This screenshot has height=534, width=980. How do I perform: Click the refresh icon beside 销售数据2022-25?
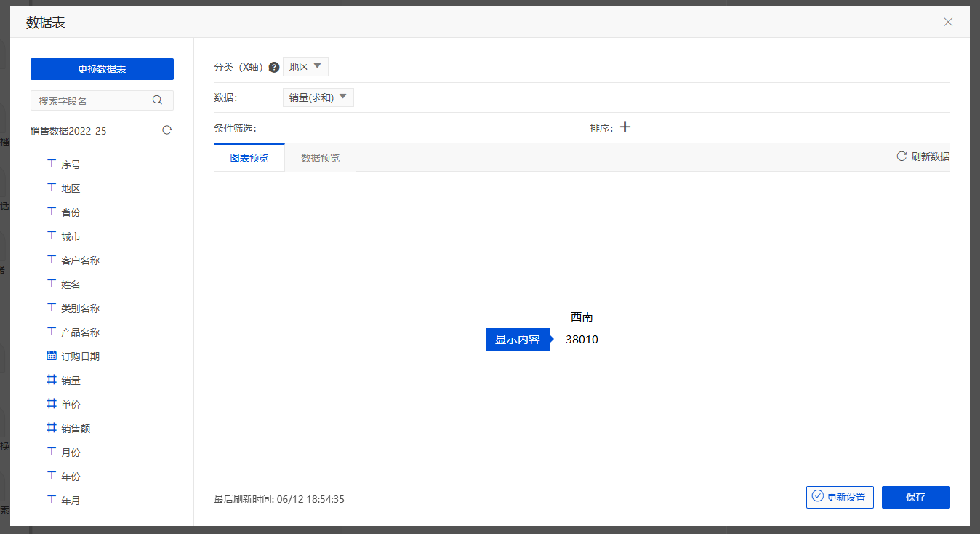click(167, 130)
